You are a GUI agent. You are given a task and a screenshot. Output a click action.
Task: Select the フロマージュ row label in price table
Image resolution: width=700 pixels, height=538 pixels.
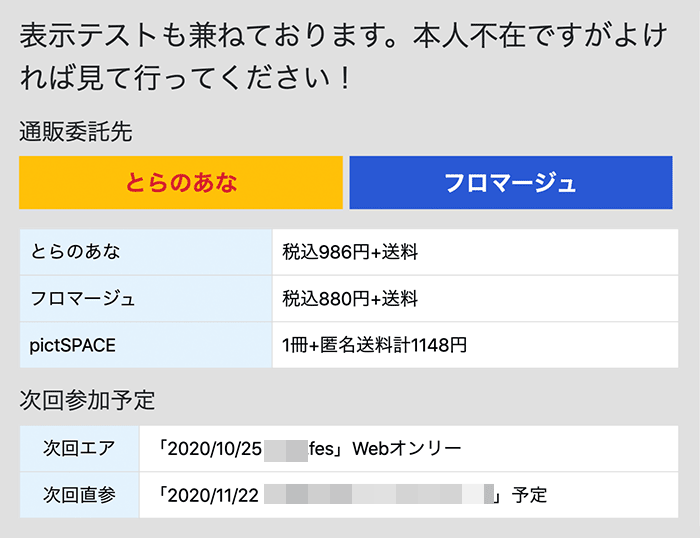click(x=146, y=298)
